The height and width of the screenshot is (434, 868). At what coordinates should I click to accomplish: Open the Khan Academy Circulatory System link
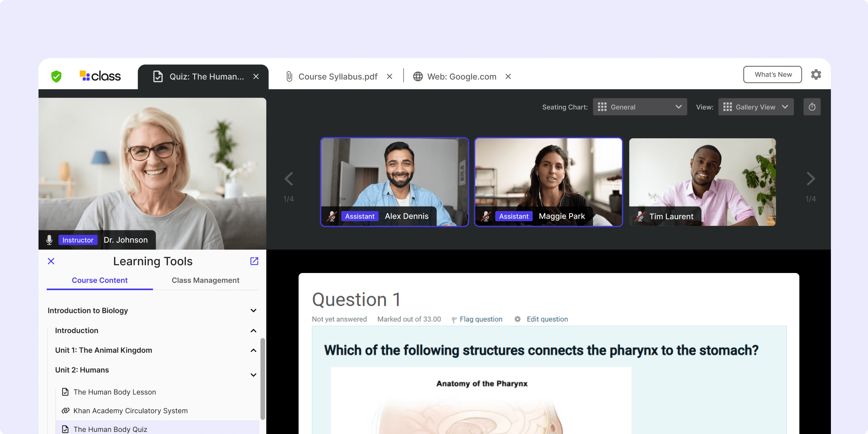tap(130, 411)
